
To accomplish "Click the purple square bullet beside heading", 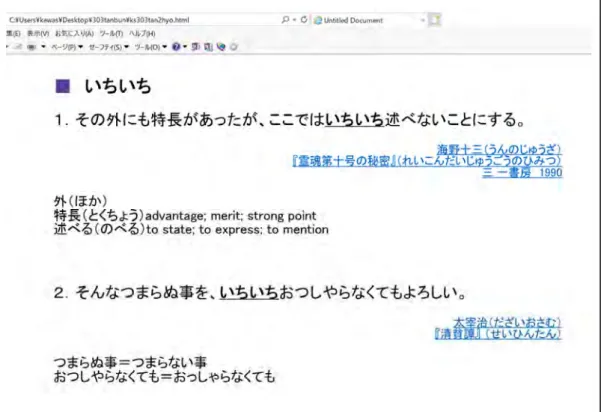I will (x=63, y=86).
